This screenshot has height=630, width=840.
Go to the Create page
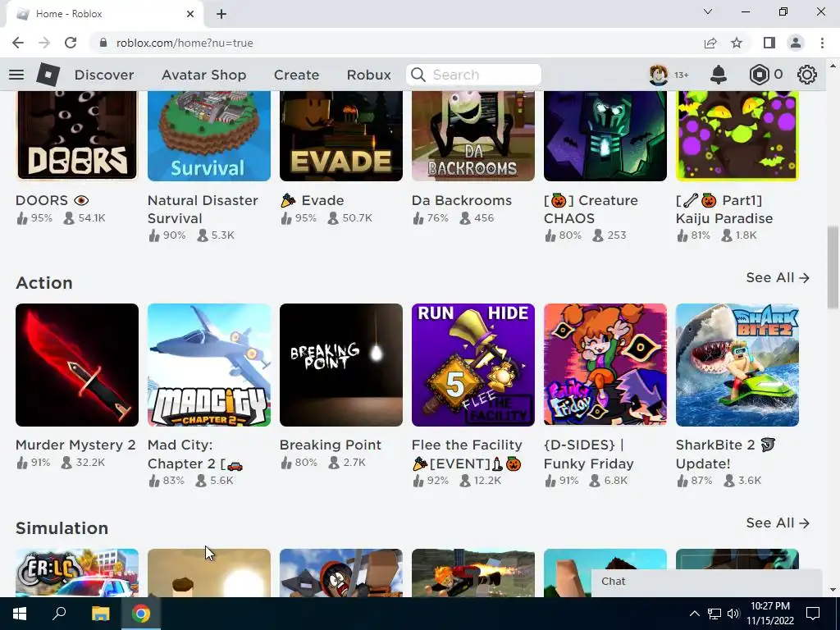point(296,75)
